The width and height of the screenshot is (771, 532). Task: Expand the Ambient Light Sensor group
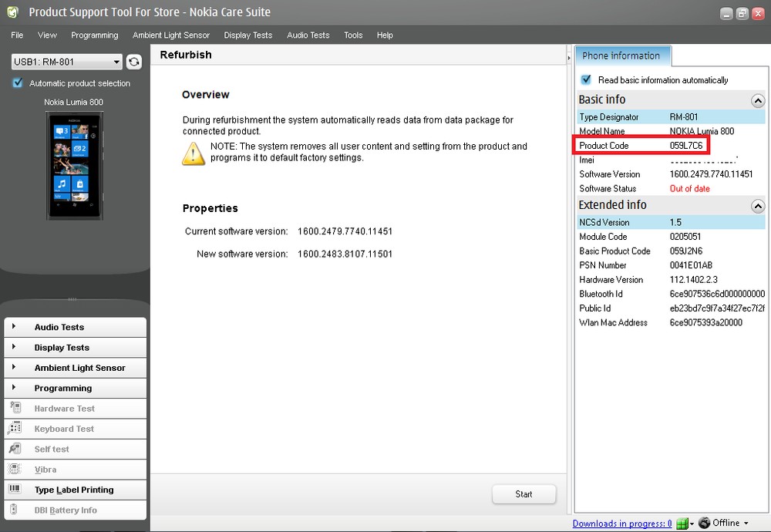[x=76, y=368]
